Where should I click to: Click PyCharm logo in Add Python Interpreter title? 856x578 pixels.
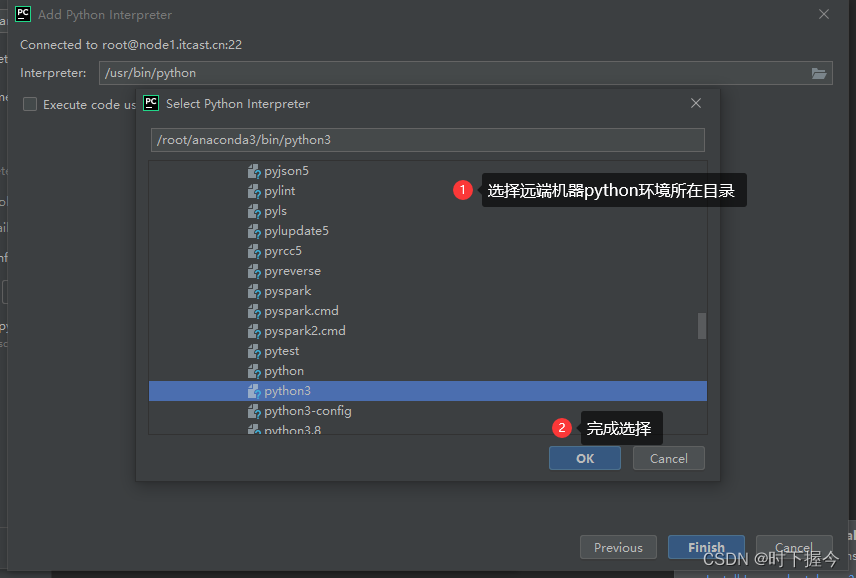pos(23,14)
